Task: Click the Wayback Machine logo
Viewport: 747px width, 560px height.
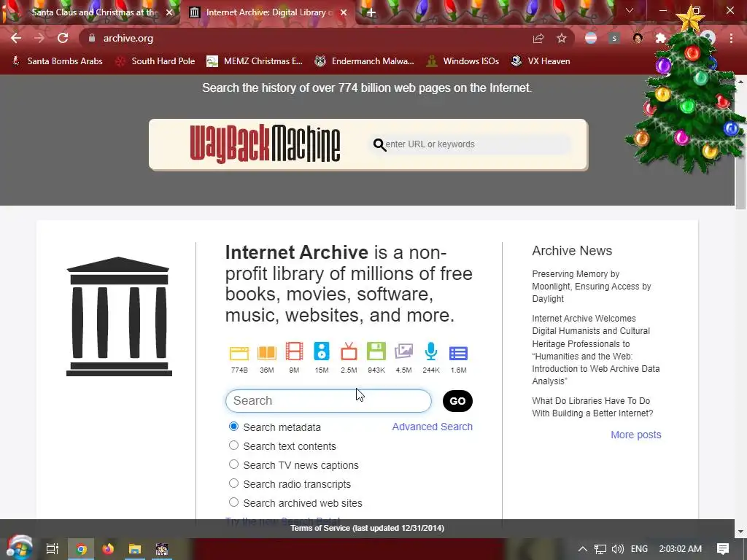Action: [265, 144]
